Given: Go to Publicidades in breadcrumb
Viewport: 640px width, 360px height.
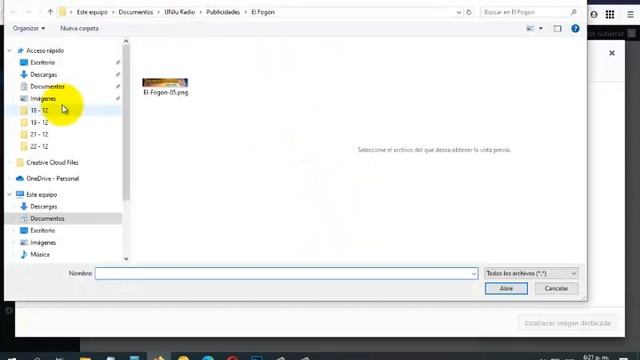Looking at the screenshot, I should click(x=223, y=12).
